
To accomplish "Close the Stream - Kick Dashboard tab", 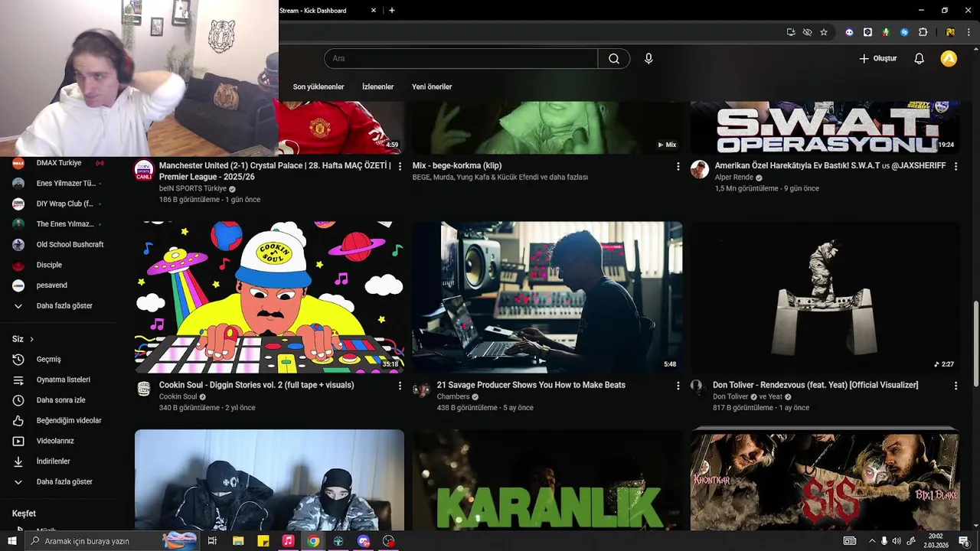I will coord(374,11).
